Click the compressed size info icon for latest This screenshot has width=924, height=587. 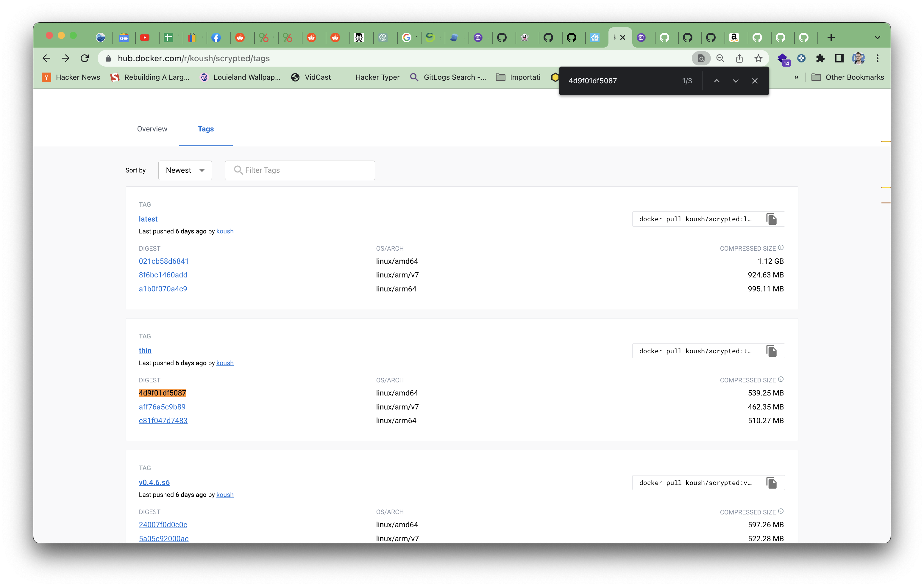(781, 247)
